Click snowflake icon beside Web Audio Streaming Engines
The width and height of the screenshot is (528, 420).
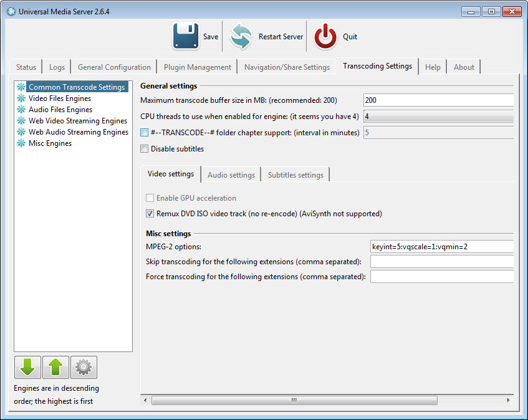[21, 131]
